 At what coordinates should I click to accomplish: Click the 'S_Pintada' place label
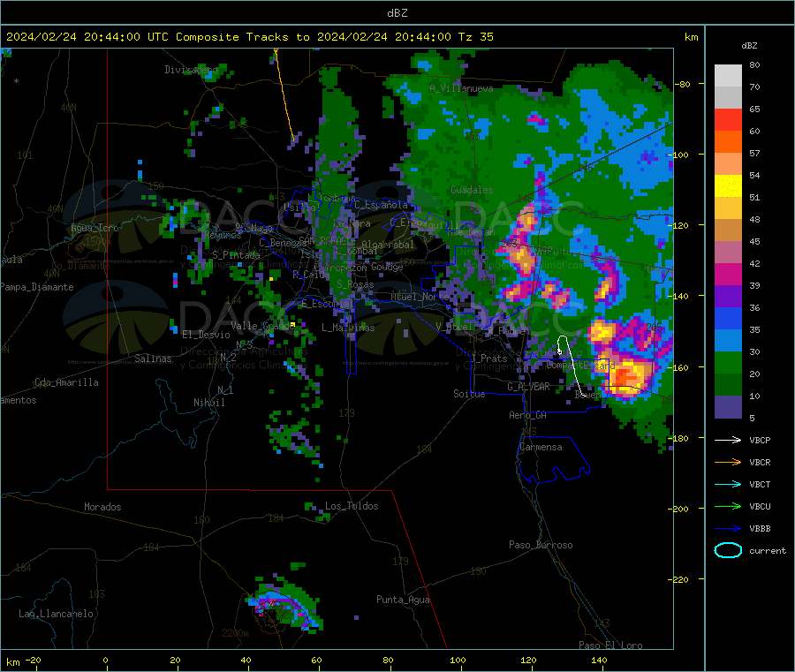(x=236, y=255)
